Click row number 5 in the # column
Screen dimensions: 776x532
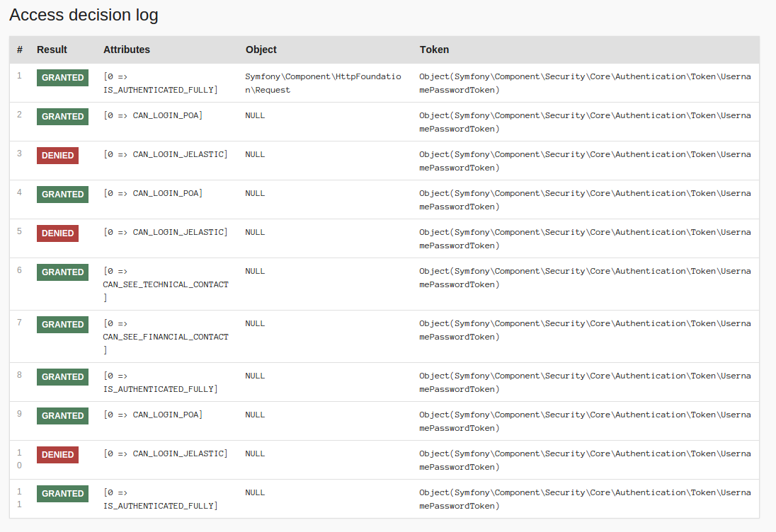(19, 231)
